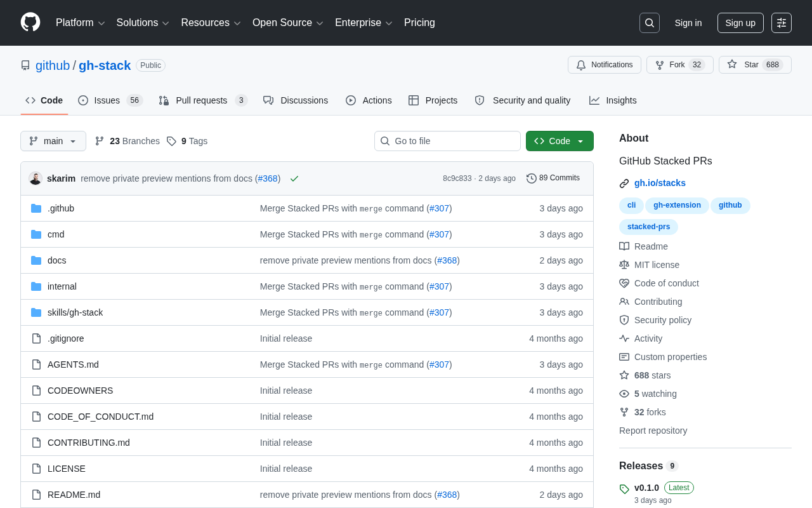812x508 pixels.
Task: Click the .gitignore file icon
Action: (x=36, y=338)
